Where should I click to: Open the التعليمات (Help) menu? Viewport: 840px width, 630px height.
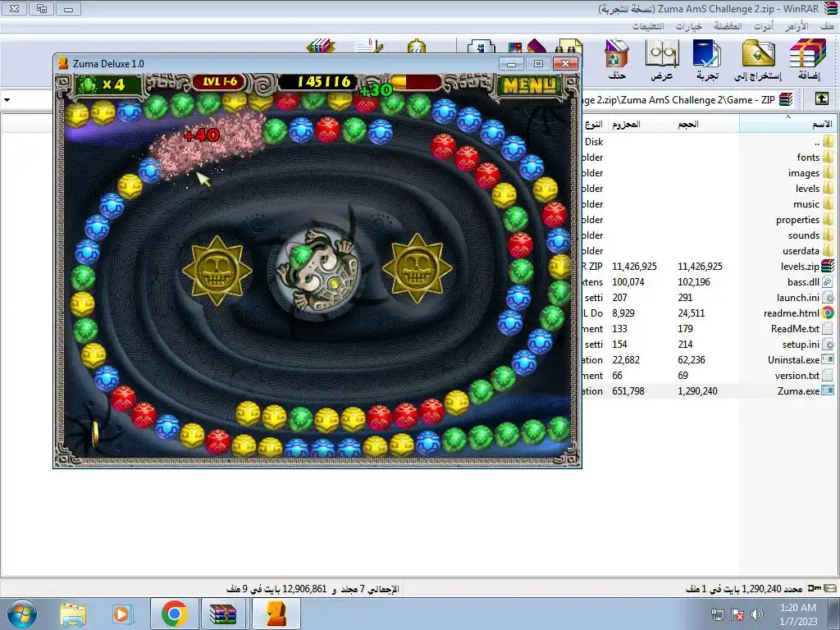pyautogui.click(x=648, y=25)
